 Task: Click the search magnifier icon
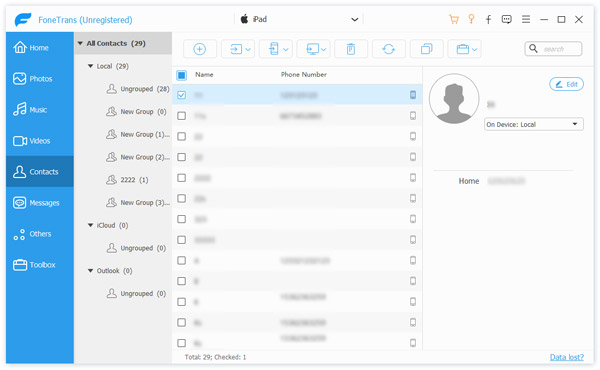pos(533,48)
